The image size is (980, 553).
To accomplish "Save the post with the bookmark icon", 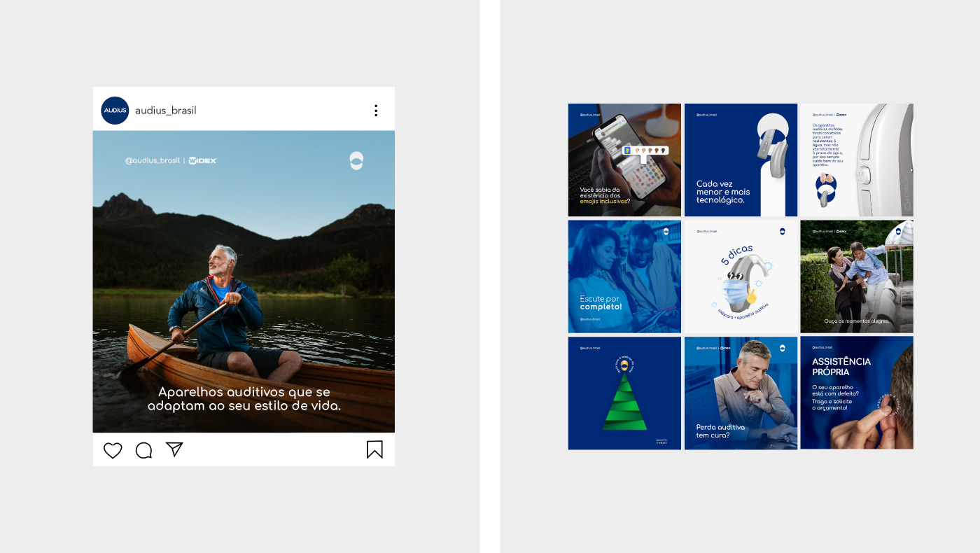I will 374,449.
